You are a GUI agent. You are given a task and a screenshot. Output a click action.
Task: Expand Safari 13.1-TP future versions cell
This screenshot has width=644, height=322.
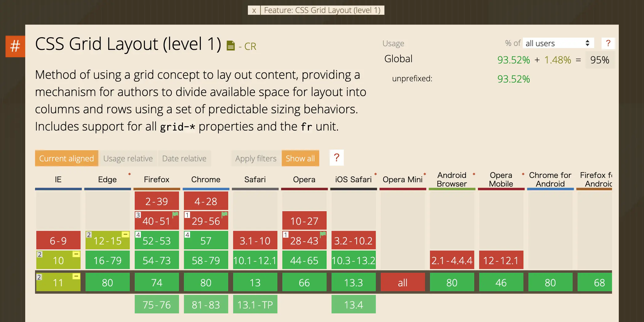255,304
